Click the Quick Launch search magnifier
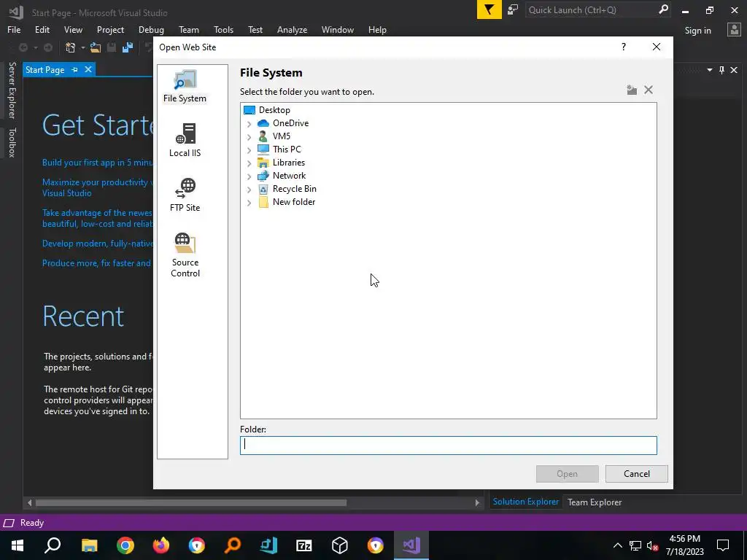This screenshot has width=747, height=560. (x=663, y=9)
